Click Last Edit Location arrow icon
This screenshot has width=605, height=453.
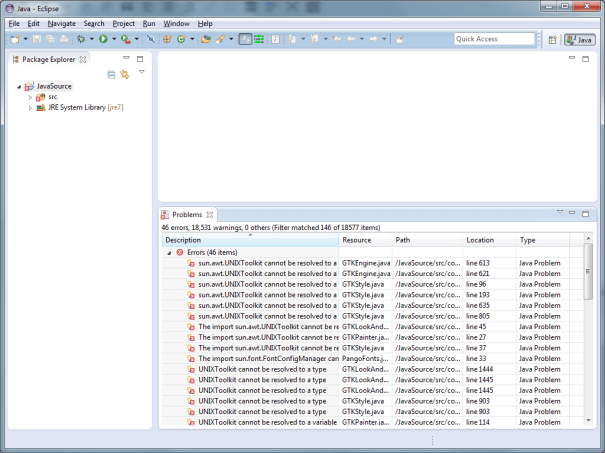coord(337,39)
